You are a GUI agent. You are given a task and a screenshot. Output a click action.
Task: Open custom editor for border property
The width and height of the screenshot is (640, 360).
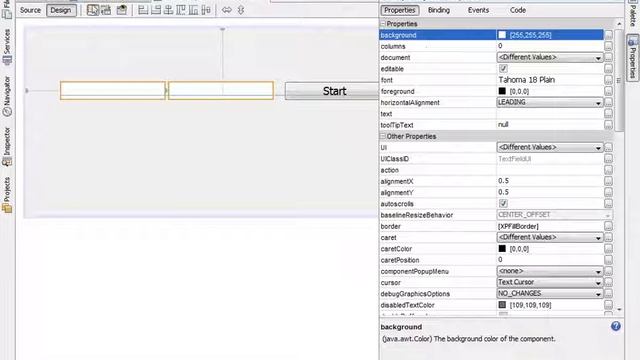(608, 226)
